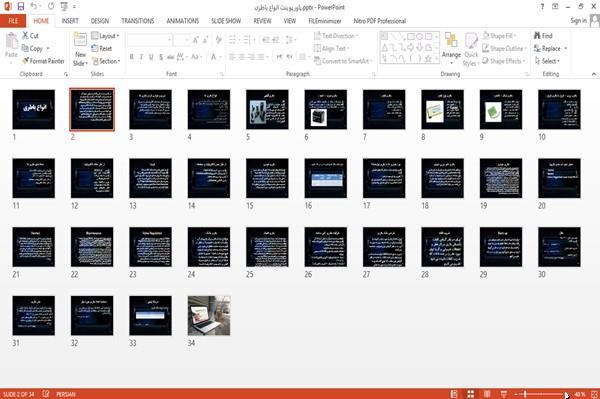Undo the last action
The image size is (600, 399).
tap(34, 6)
